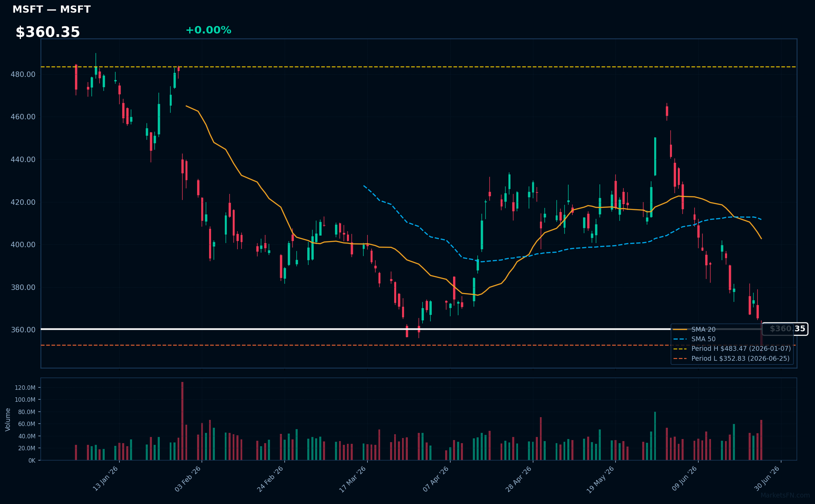
Task: Click the Volume axis title
Action: pyautogui.click(x=8, y=419)
